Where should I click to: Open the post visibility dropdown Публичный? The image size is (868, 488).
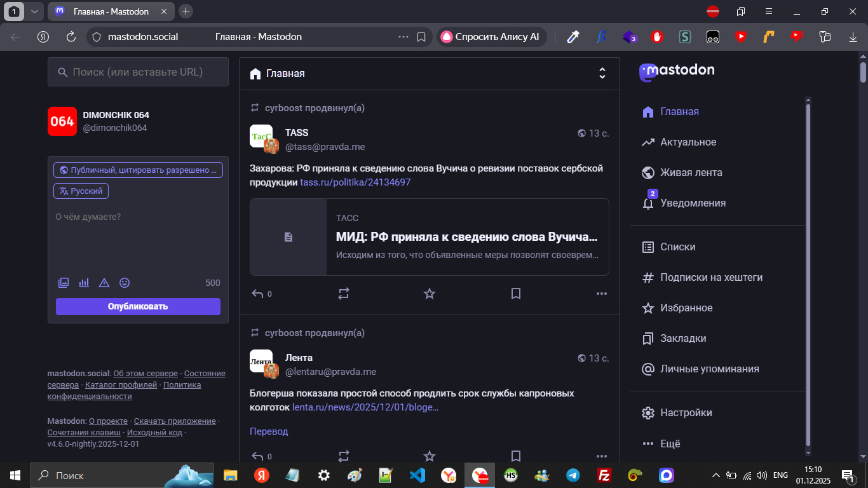tap(138, 170)
